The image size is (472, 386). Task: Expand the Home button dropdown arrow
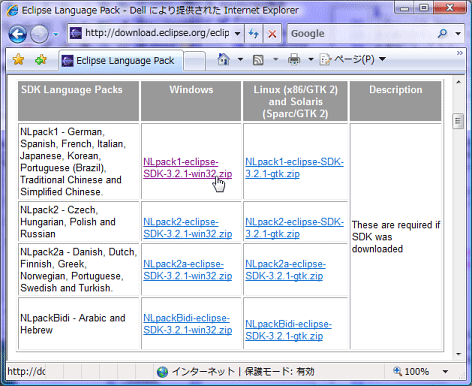click(x=240, y=60)
